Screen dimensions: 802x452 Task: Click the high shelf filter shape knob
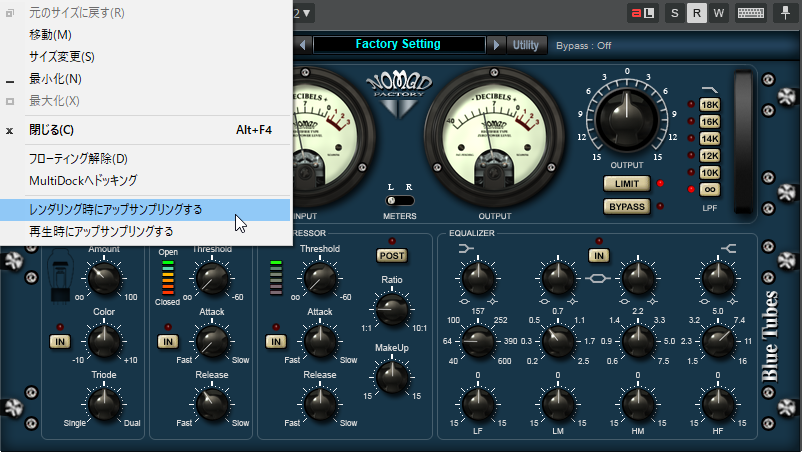click(x=718, y=278)
